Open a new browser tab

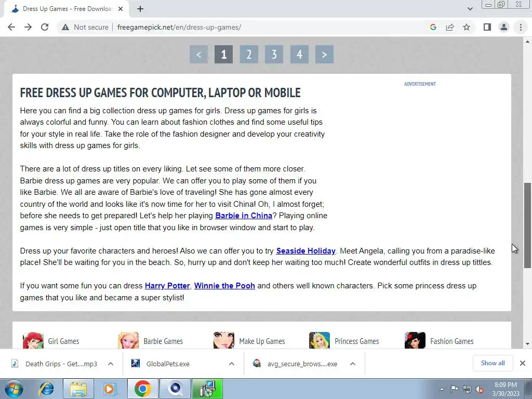140,9
